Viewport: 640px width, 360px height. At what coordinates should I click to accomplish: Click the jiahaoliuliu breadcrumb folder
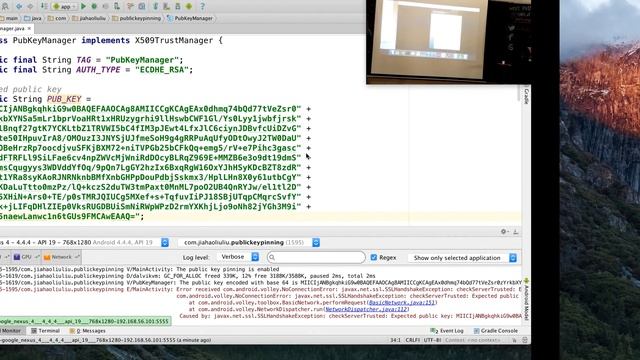pyautogui.click(x=89, y=18)
